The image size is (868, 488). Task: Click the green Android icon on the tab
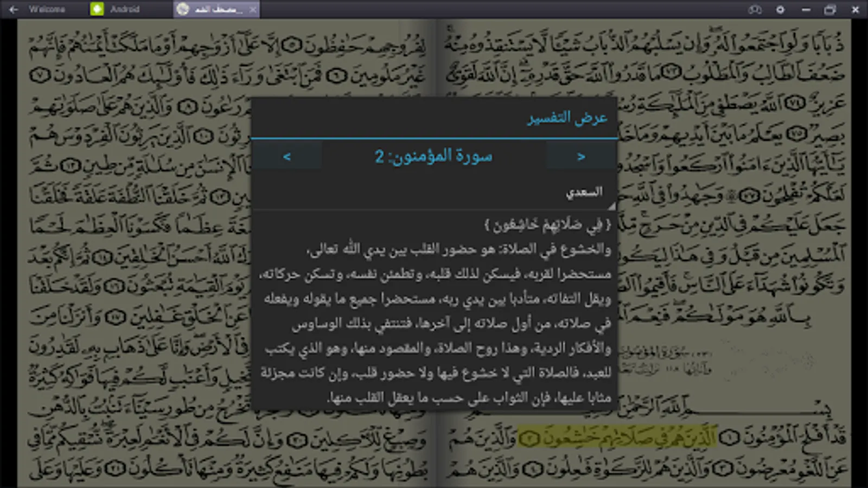pos(97,9)
